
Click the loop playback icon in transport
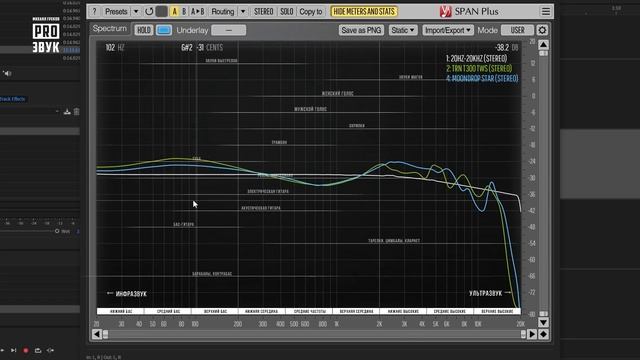pyautogui.click(x=38, y=350)
